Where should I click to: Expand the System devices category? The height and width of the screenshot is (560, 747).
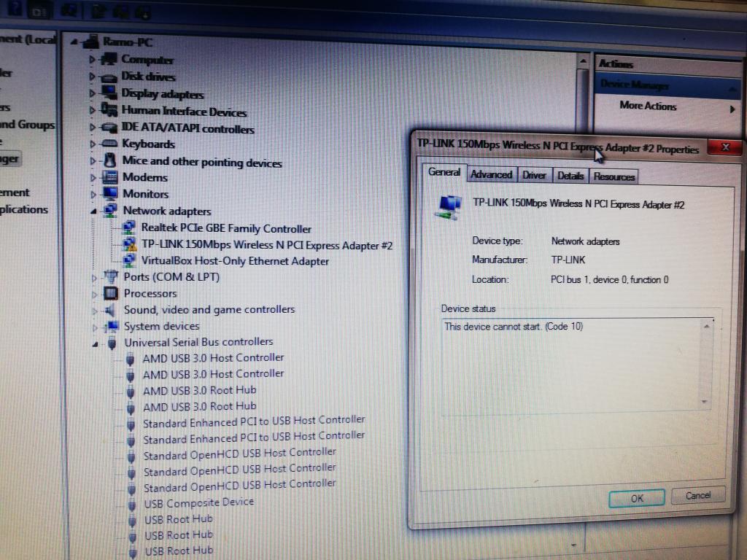coord(94,327)
